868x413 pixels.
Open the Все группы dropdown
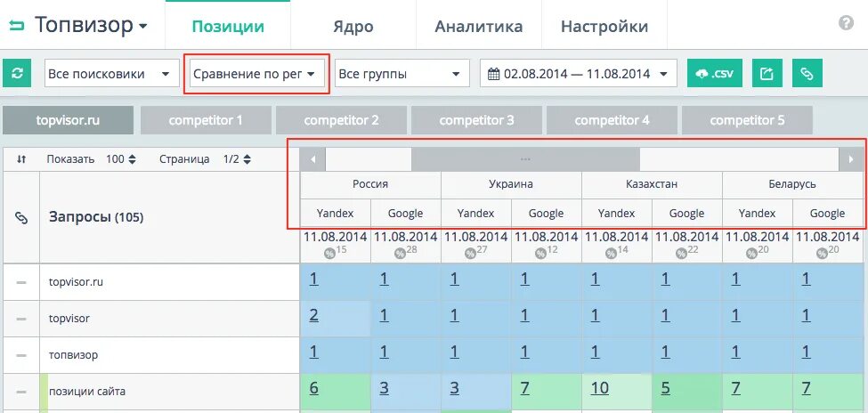402,74
